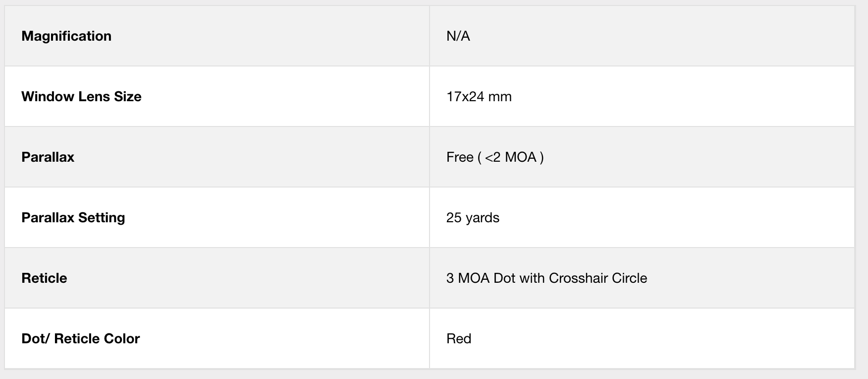Image resolution: width=868 pixels, height=379 pixels.
Task: Click the word MOA in Parallax value
Action: tap(521, 157)
